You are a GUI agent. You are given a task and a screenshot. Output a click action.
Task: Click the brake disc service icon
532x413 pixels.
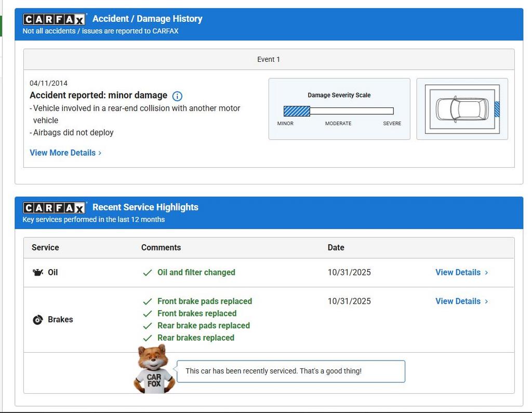coord(37,320)
